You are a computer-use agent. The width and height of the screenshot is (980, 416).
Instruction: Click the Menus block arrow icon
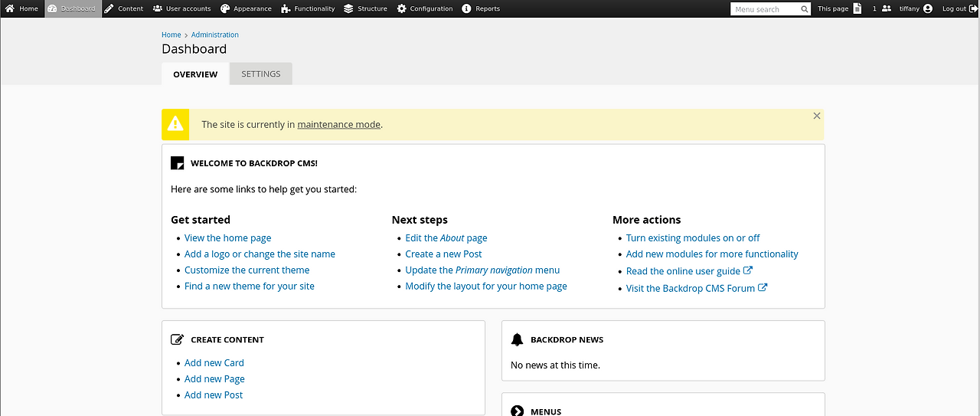(x=517, y=411)
